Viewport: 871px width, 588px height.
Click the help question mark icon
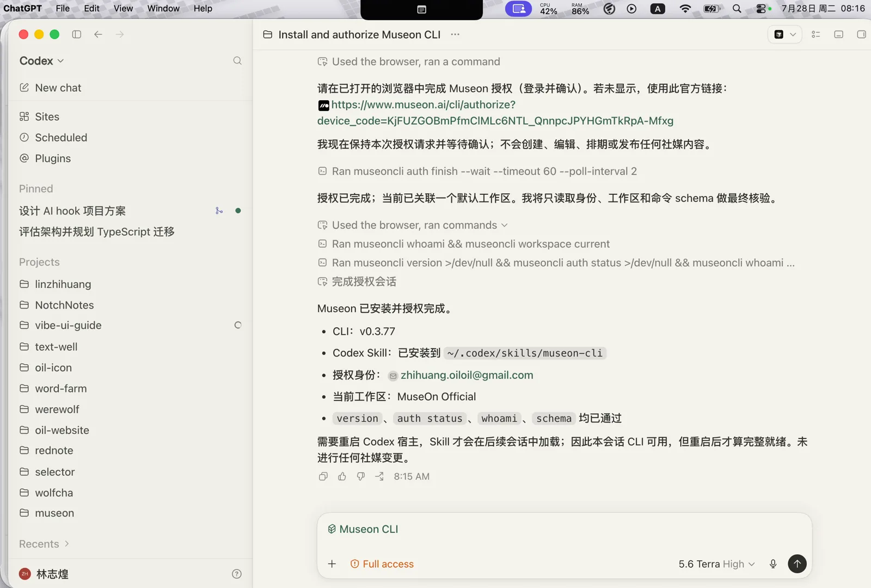[x=237, y=574]
